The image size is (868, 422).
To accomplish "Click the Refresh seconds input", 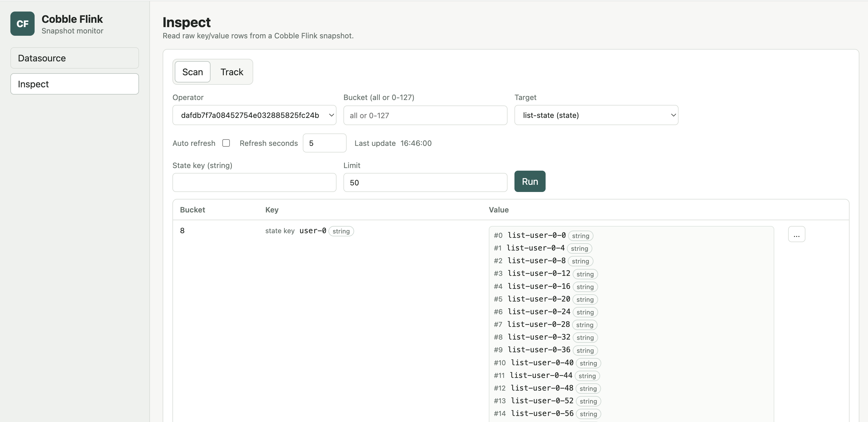I will (x=324, y=143).
